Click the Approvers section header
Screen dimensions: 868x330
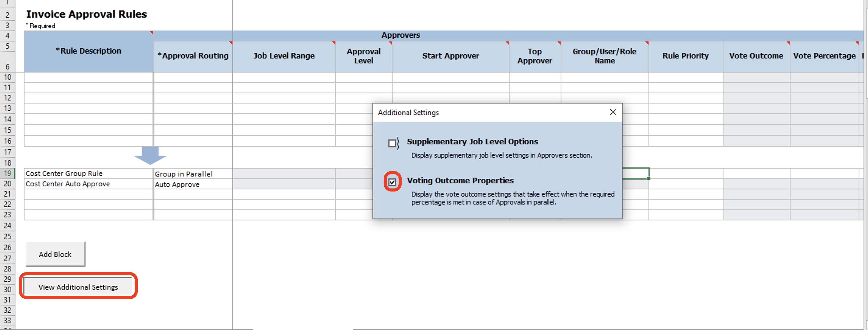pos(401,35)
